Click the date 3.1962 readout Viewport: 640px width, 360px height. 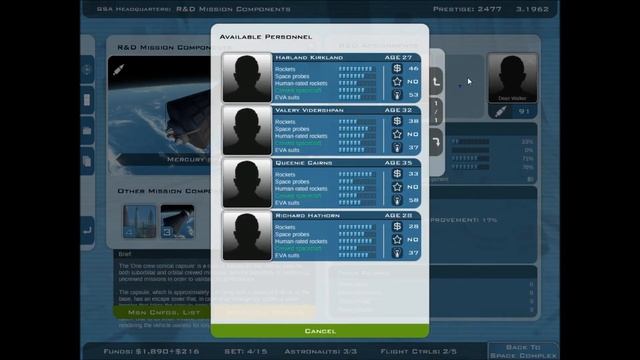coord(532,9)
